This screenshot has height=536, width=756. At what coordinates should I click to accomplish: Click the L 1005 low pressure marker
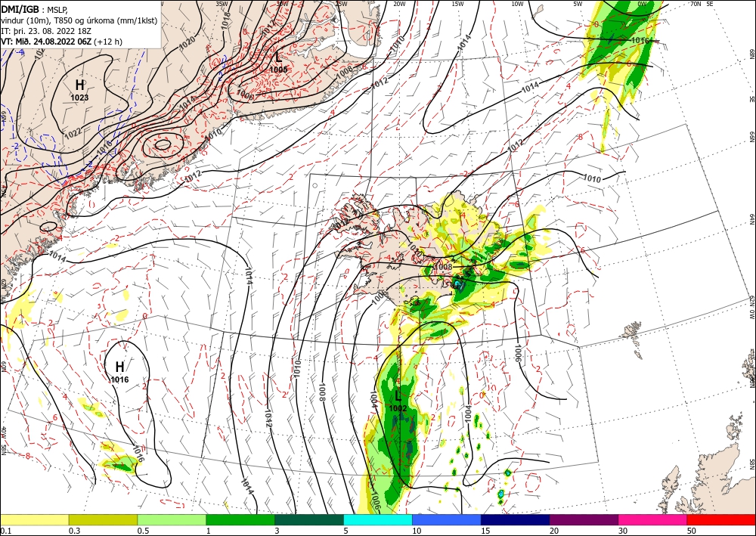tap(279, 64)
